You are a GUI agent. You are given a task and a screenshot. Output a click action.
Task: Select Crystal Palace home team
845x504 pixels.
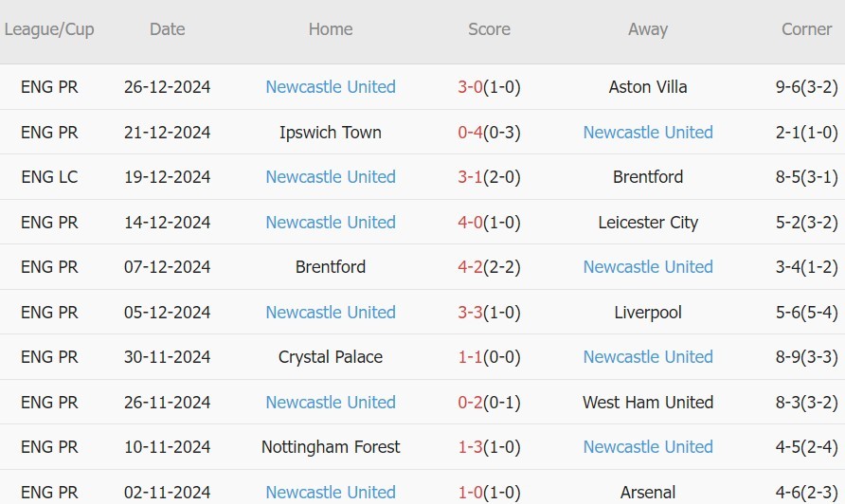pos(331,357)
